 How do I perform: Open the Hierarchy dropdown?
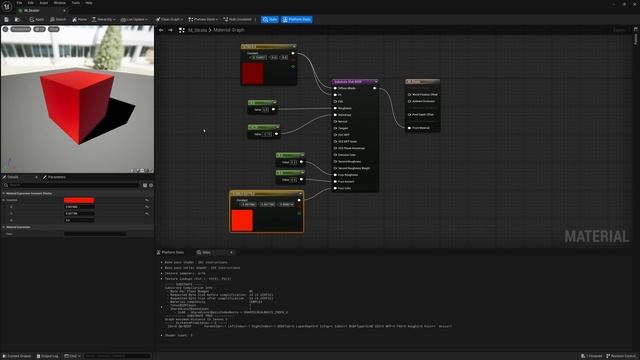[103, 19]
